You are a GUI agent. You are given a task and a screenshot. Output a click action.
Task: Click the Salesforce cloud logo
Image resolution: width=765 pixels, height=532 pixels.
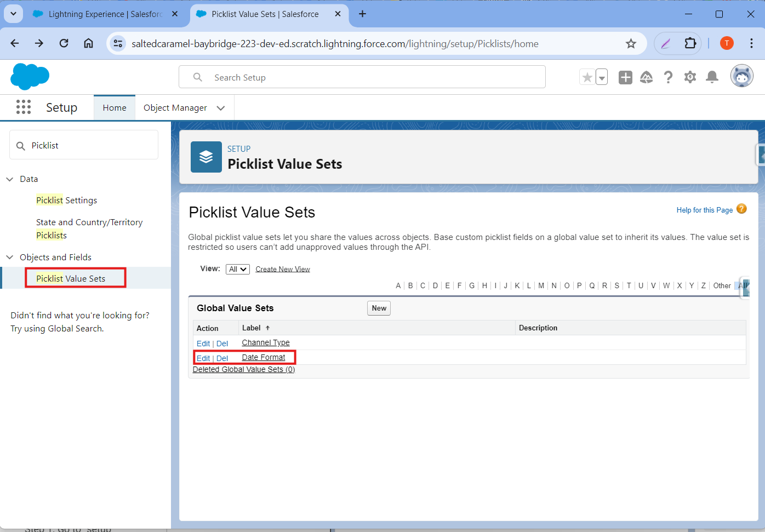click(30, 77)
